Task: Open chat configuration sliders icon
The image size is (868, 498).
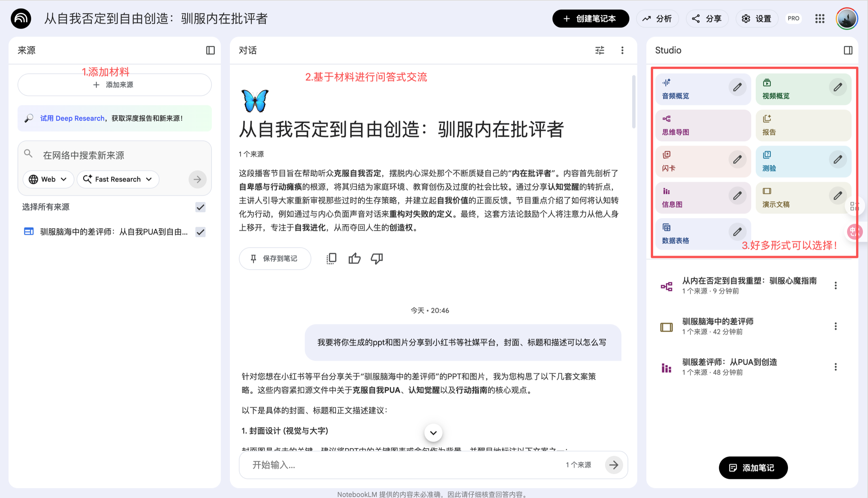Action: tap(600, 50)
